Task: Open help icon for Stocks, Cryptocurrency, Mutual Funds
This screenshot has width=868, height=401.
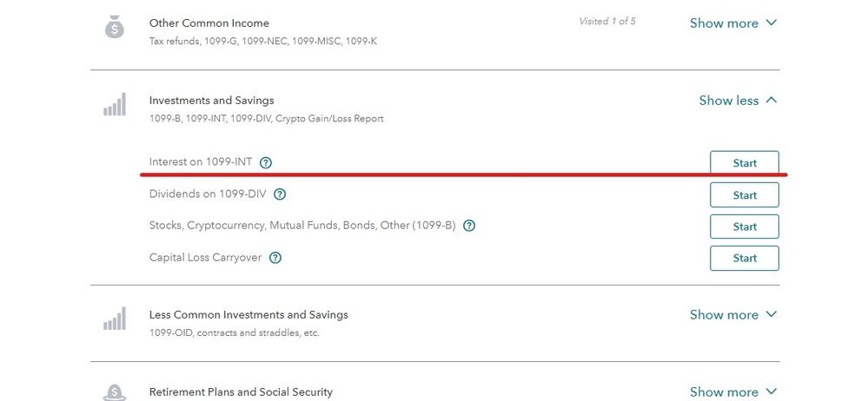Action: coord(469,226)
